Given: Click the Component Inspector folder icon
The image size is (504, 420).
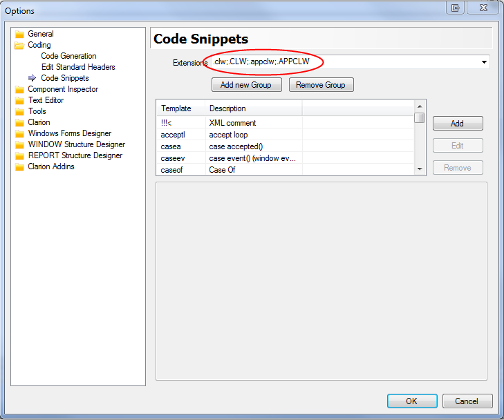Looking at the screenshot, I should tap(19, 89).
